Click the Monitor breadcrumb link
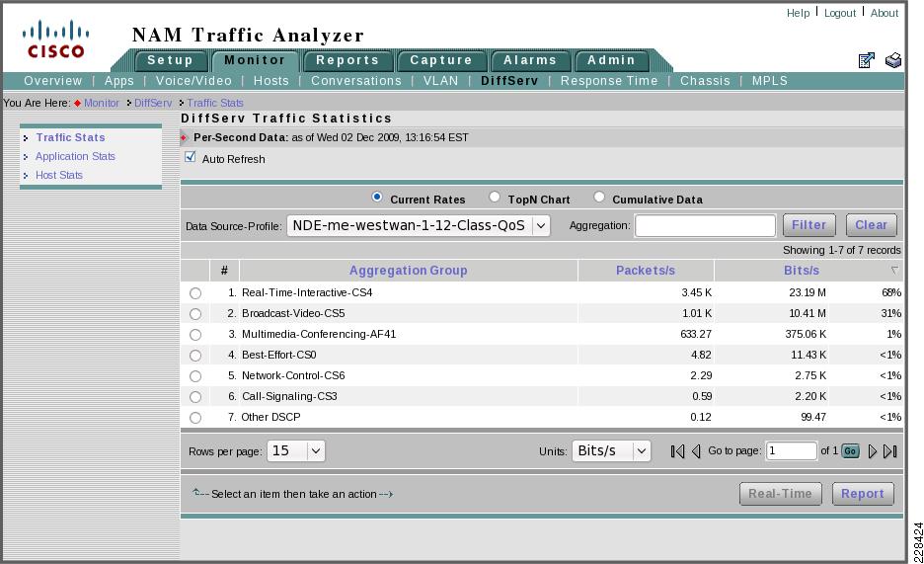The height and width of the screenshot is (564, 924). tap(102, 103)
